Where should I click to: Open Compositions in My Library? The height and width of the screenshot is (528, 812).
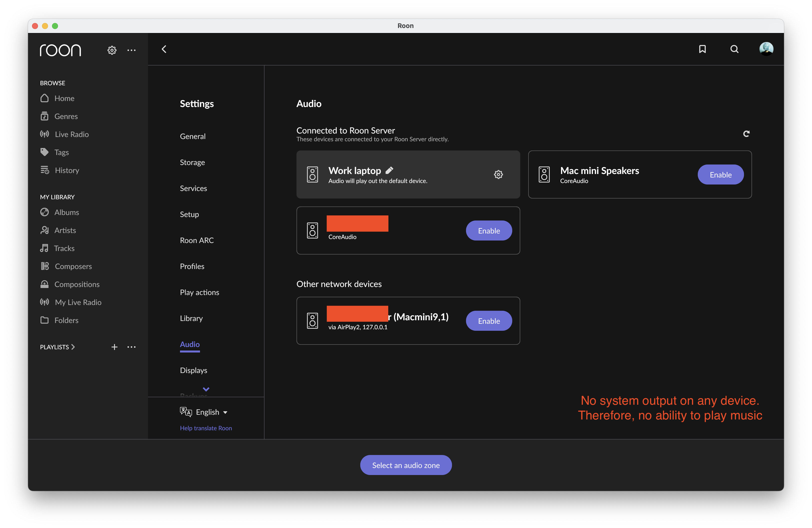pyautogui.click(x=70, y=284)
